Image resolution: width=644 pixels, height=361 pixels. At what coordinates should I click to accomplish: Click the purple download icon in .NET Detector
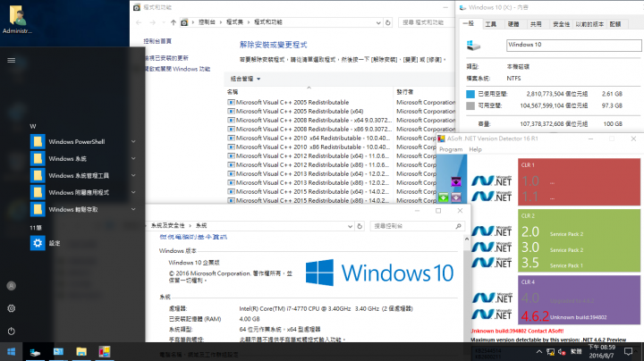pos(456,181)
